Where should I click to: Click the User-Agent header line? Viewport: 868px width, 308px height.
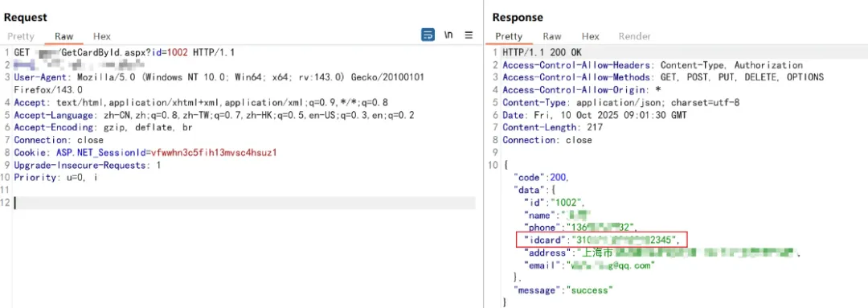click(219, 83)
